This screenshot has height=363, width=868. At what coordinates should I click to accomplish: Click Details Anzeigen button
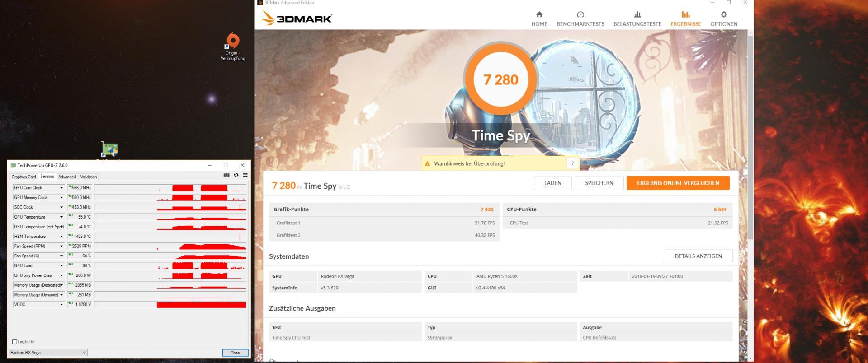pyautogui.click(x=698, y=256)
